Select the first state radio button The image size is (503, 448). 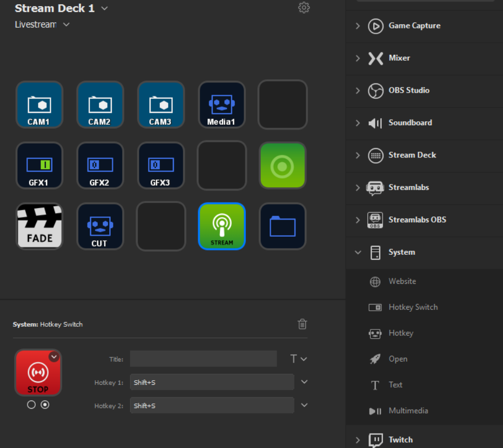pyautogui.click(x=32, y=405)
